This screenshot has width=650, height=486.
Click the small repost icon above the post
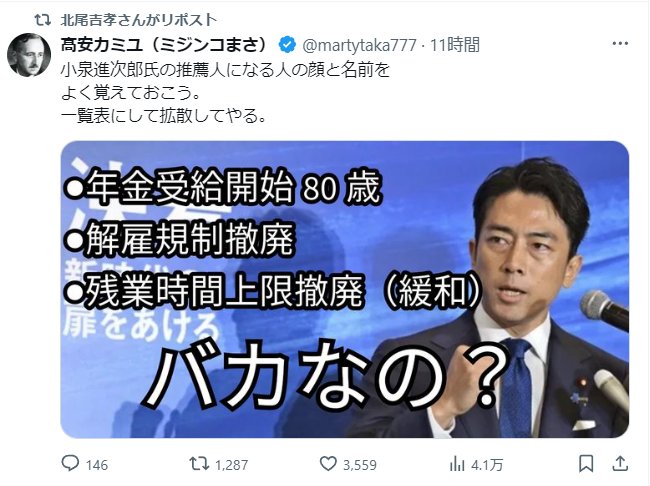click(x=42, y=19)
